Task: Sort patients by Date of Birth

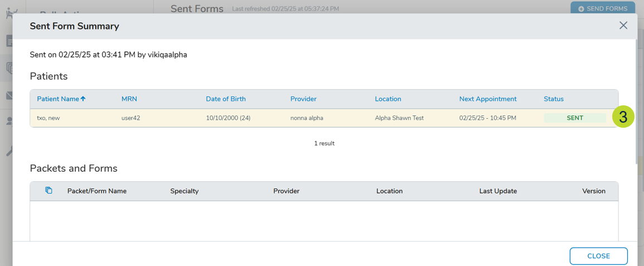Action: (226, 99)
